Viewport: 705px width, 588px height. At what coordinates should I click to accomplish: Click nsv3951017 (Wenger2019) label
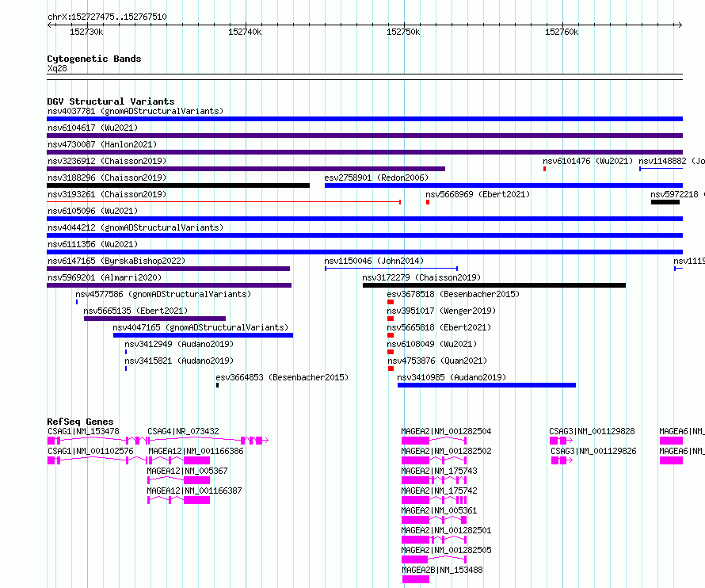point(441,311)
